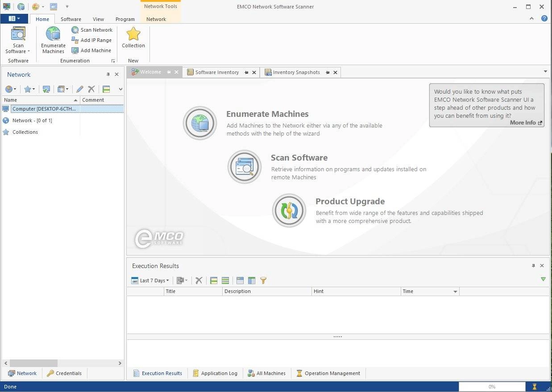Open Enumeration group dialog launcher
The width and height of the screenshot is (552, 392).
pyautogui.click(x=113, y=61)
